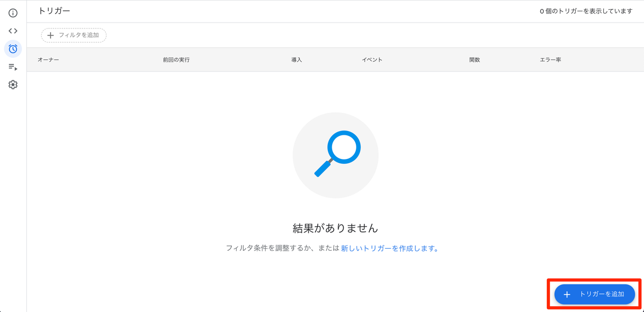The image size is (644, 312).
Task: Click the 導入 column header
Action: coord(297,60)
